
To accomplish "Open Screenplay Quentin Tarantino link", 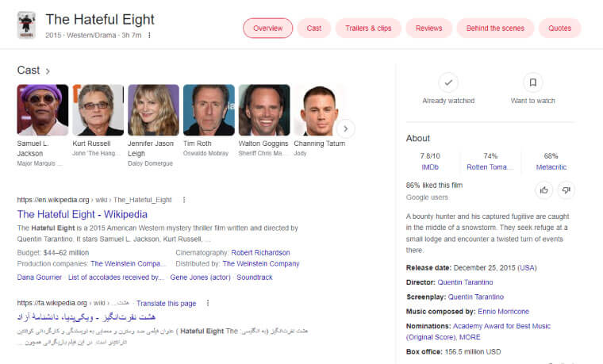I will (476, 297).
